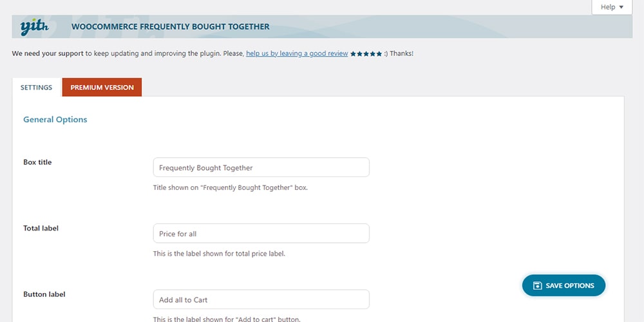The width and height of the screenshot is (644, 322).
Task: Click the five-star rating icons
Action: tap(366, 54)
